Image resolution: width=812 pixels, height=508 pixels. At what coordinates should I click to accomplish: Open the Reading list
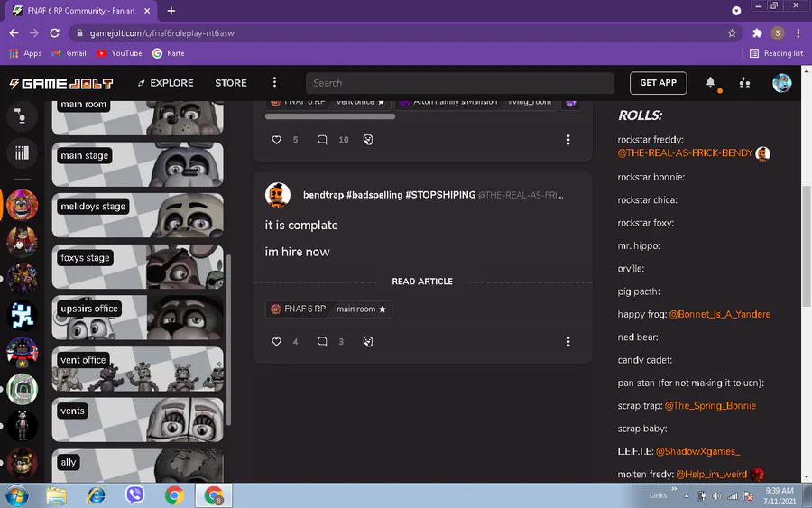pos(776,53)
